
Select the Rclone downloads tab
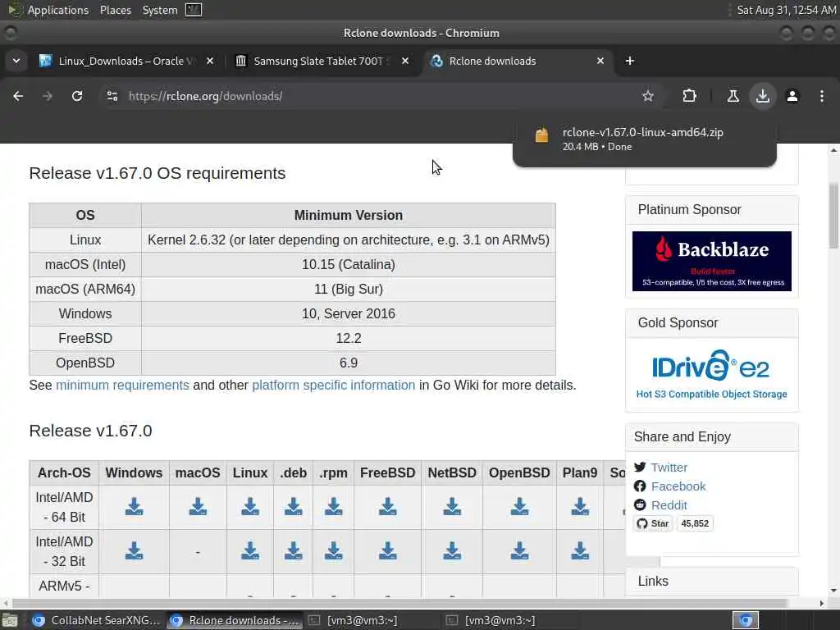point(518,61)
